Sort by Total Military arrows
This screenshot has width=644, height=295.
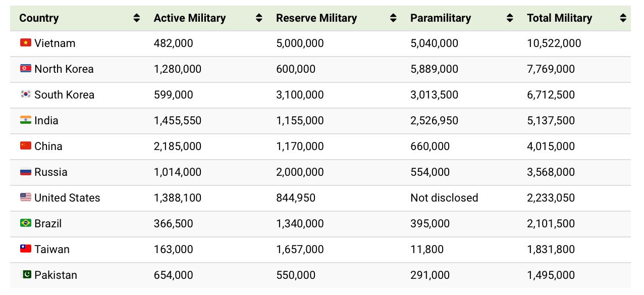tap(623, 18)
